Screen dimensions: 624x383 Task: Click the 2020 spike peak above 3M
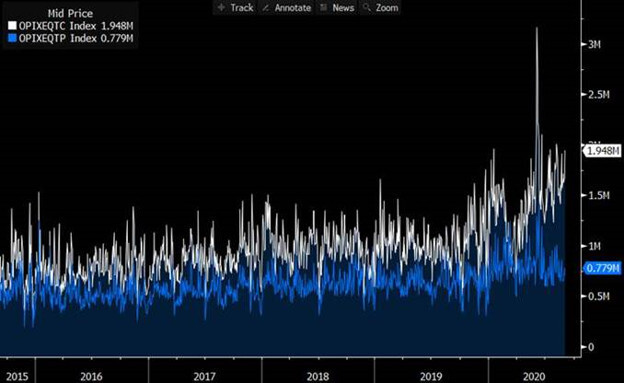click(537, 29)
